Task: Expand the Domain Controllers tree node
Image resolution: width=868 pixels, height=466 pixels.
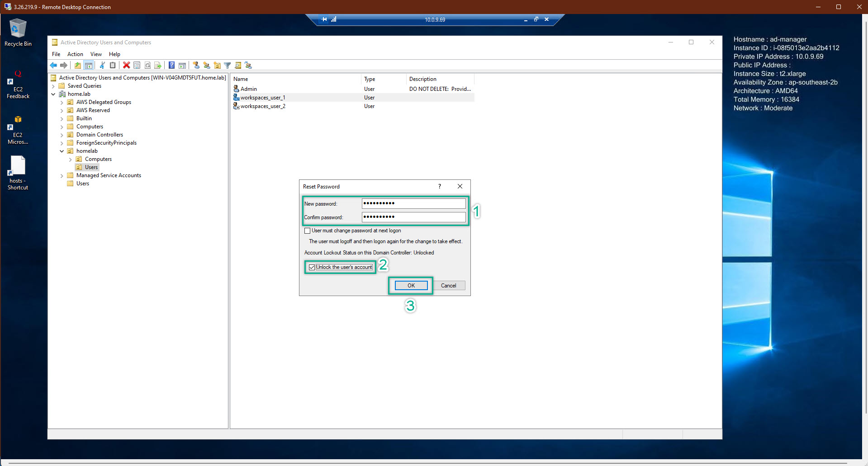Action: [62, 134]
